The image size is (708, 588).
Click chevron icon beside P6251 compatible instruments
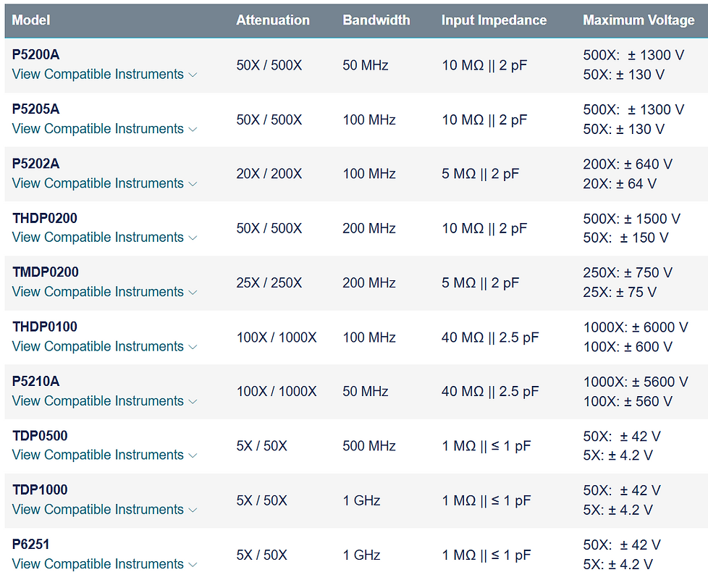[x=193, y=565]
